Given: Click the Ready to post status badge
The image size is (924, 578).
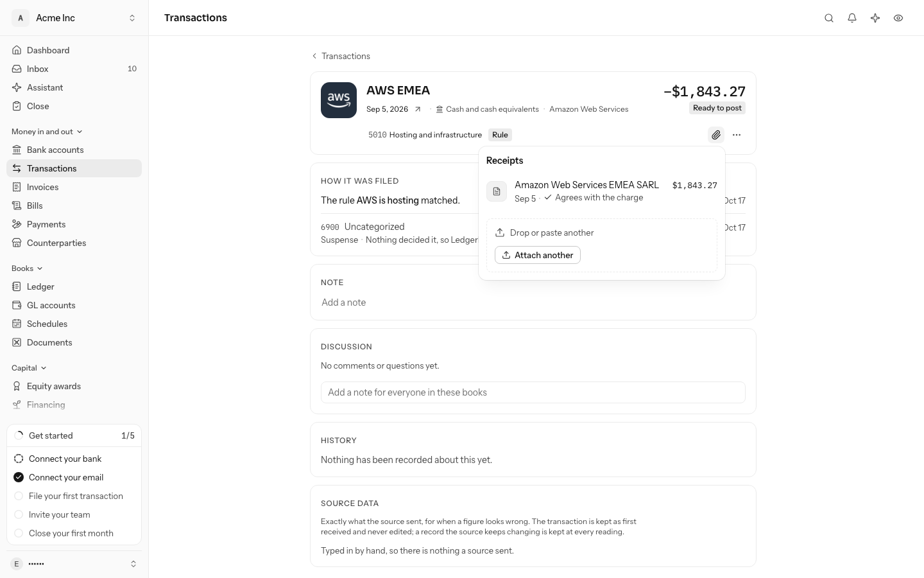Looking at the screenshot, I should coord(717,108).
